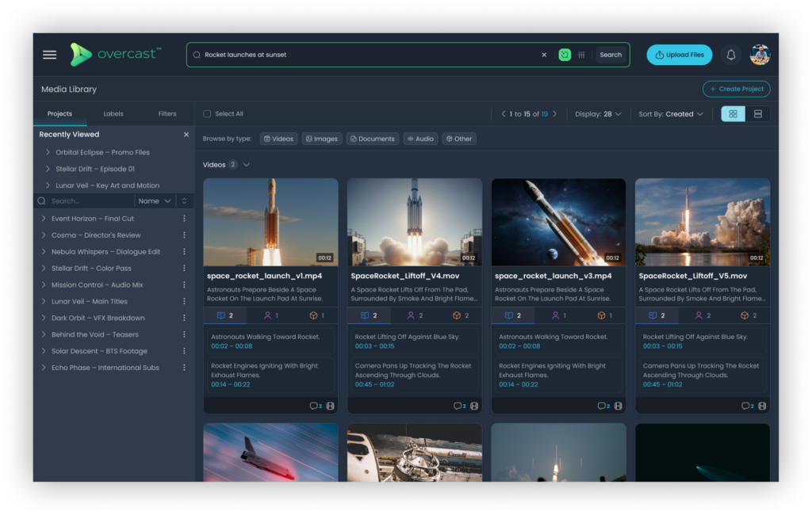Screen dimensions: 812x515
Task: Open Sort By: Created dropdown
Action: click(x=671, y=114)
